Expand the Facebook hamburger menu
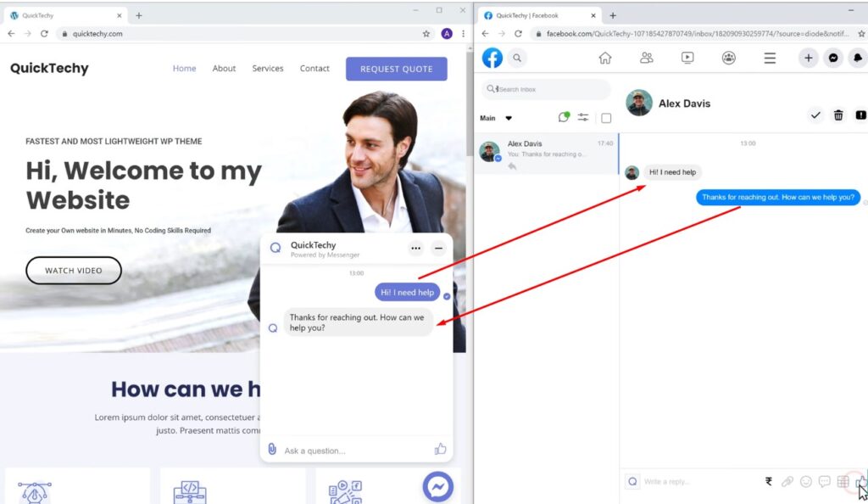This screenshot has height=504, width=868. pyautogui.click(x=770, y=58)
